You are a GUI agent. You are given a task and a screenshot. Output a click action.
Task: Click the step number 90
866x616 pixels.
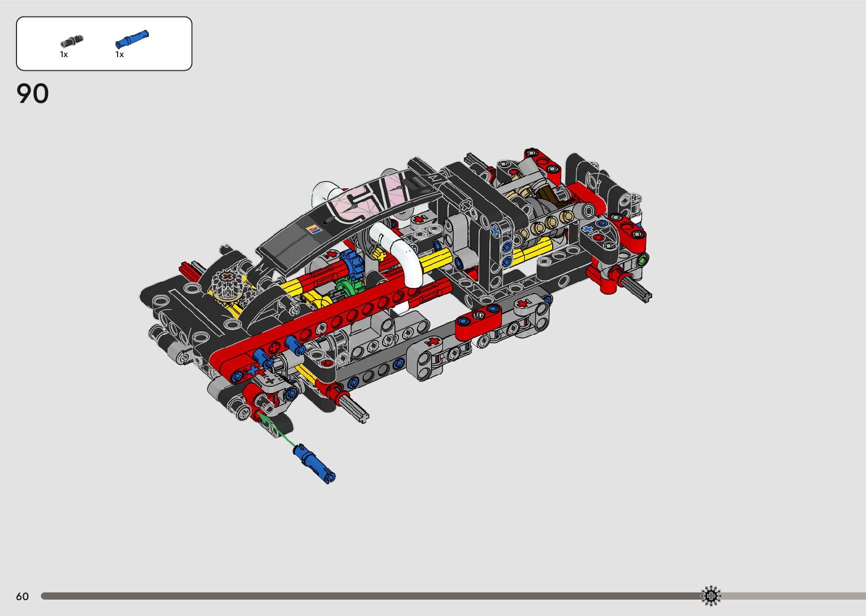point(33,94)
